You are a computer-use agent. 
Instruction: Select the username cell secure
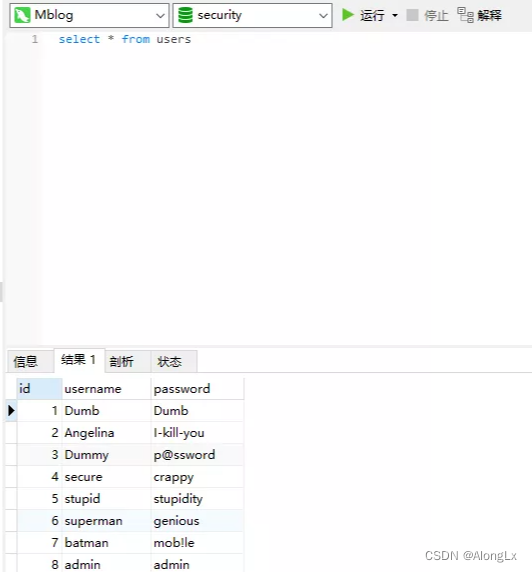click(x=106, y=477)
